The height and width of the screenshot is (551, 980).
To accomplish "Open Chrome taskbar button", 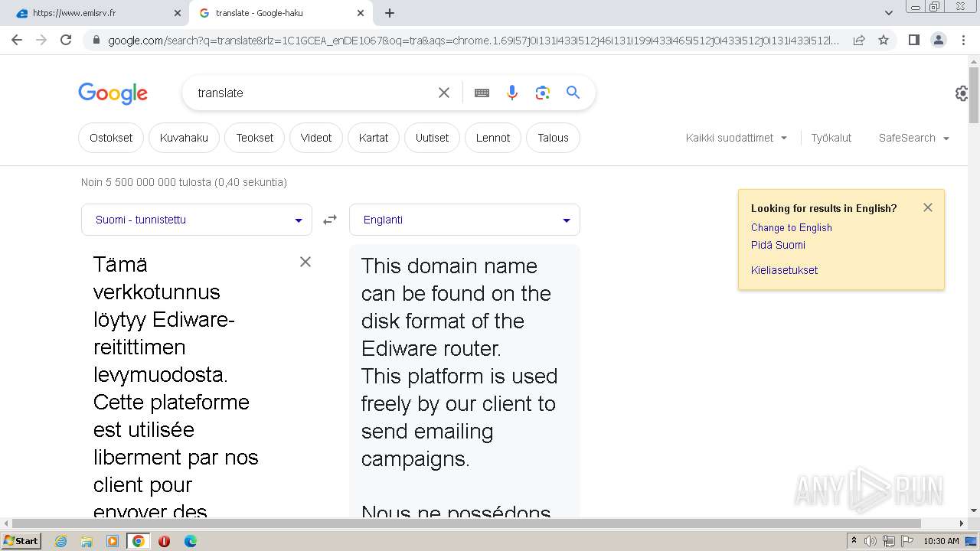I will (x=138, y=541).
